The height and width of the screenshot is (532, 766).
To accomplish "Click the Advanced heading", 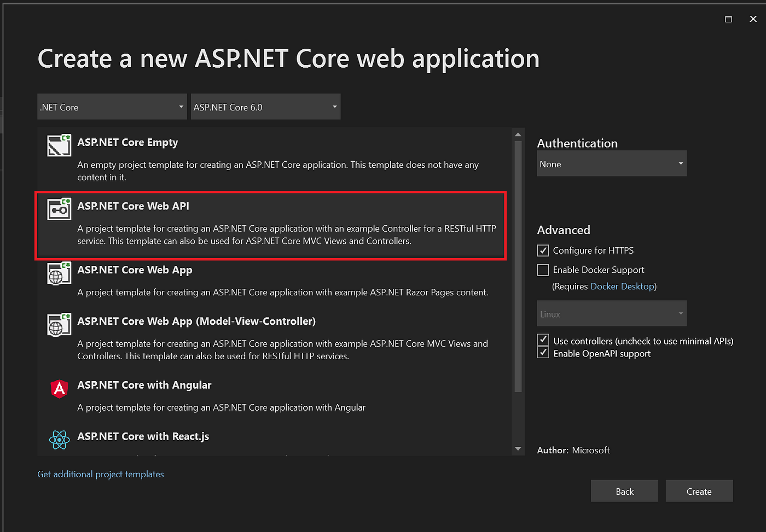I will click(564, 230).
